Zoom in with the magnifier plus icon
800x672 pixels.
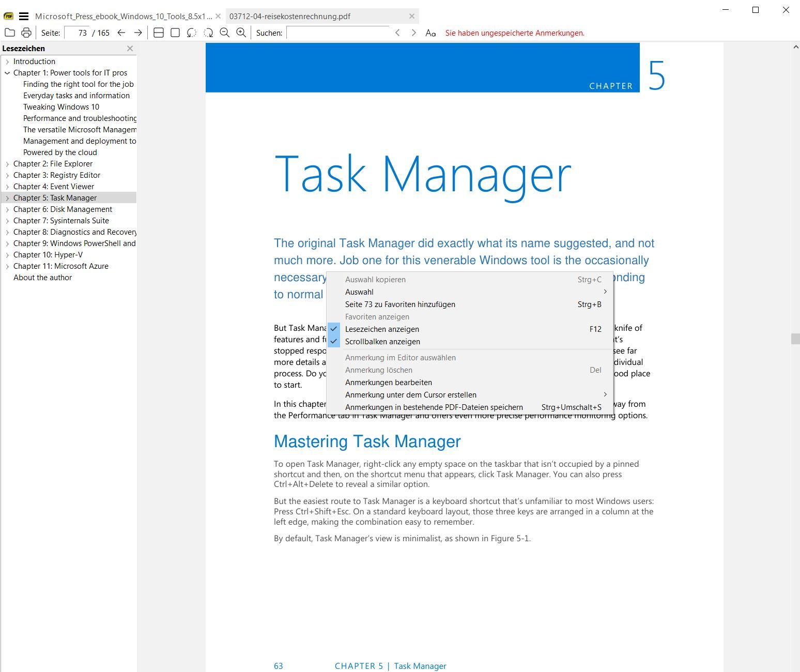241,33
